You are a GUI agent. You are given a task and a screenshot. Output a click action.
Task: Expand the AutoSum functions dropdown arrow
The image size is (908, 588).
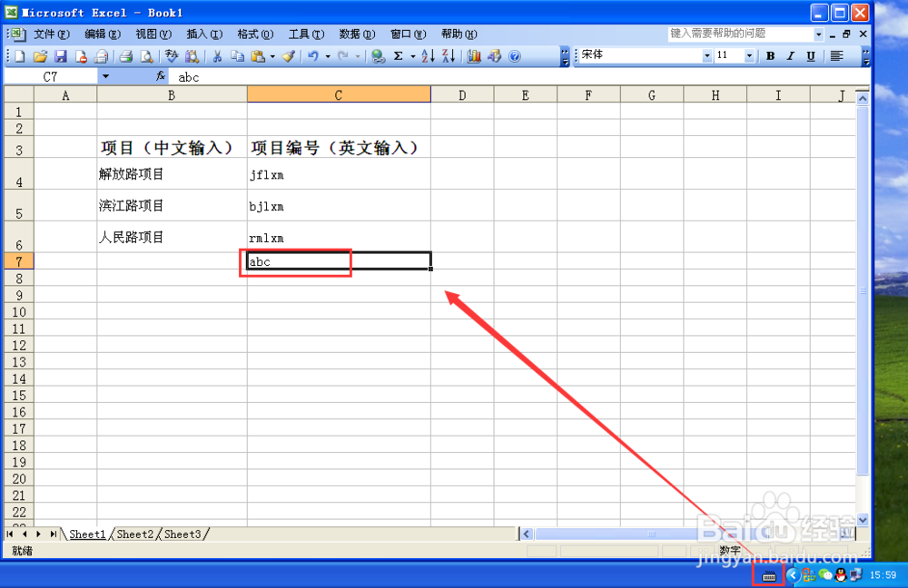point(413,57)
